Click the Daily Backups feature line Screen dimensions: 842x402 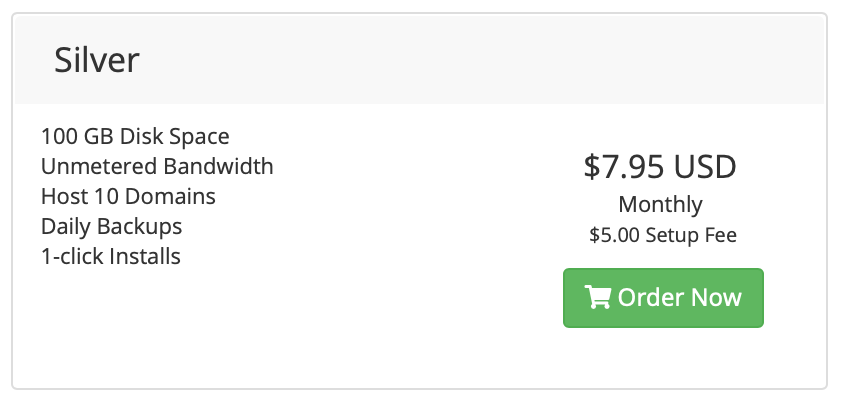coord(112,226)
